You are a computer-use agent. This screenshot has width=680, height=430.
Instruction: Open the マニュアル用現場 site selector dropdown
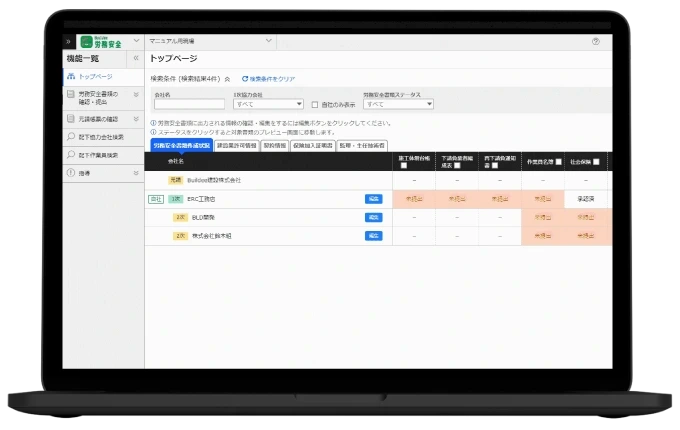point(209,41)
